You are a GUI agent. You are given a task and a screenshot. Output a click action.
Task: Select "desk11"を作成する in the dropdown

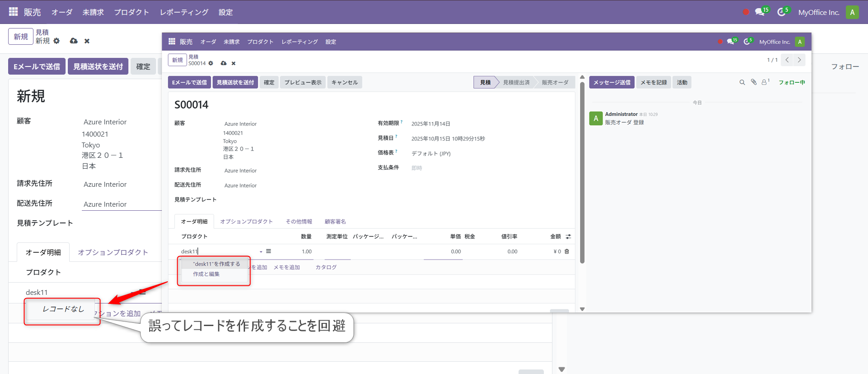coord(217,264)
